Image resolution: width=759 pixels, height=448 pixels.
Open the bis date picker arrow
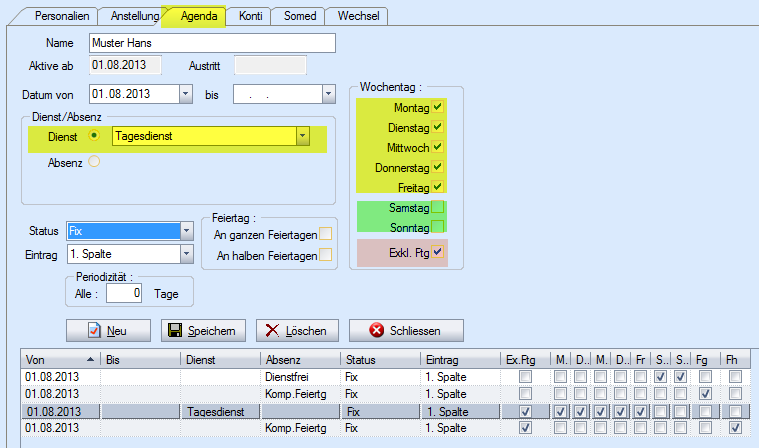point(329,94)
